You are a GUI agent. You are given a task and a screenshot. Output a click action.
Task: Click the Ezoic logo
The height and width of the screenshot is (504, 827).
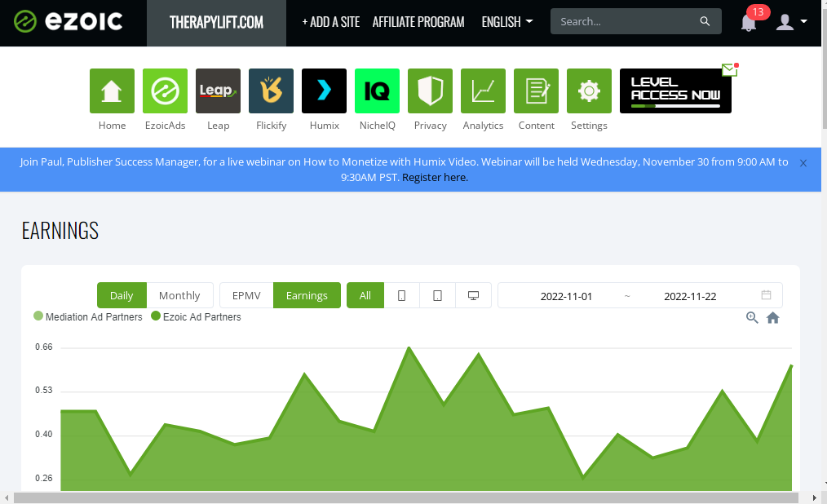click(68, 22)
